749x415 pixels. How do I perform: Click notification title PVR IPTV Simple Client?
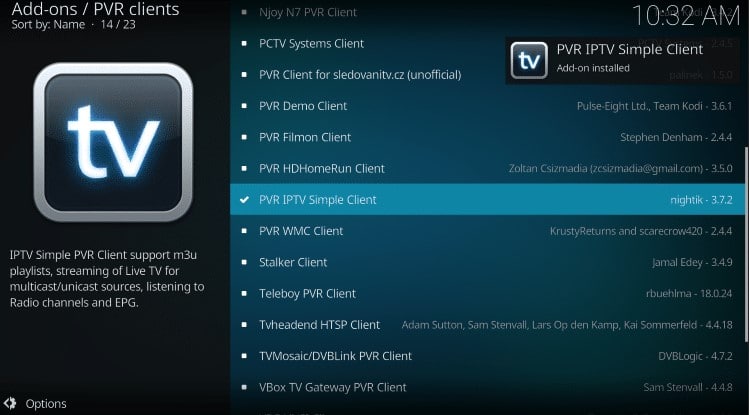[x=630, y=50]
